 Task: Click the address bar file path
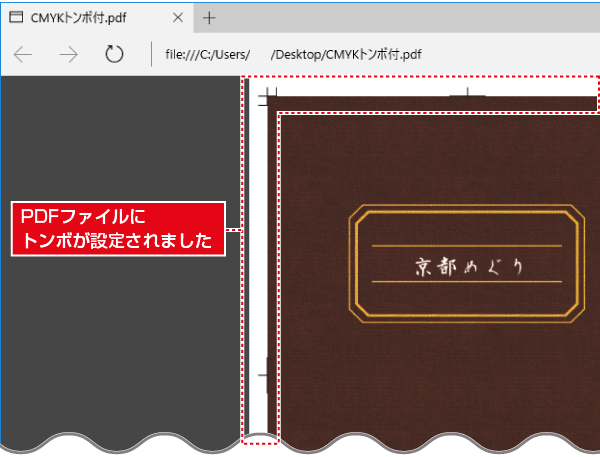[x=293, y=55]
